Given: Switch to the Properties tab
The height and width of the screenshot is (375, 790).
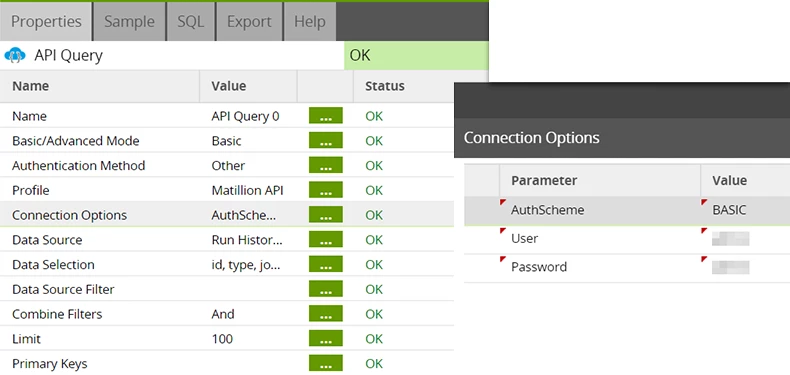Looking at the screenshot, I should 46,22.
